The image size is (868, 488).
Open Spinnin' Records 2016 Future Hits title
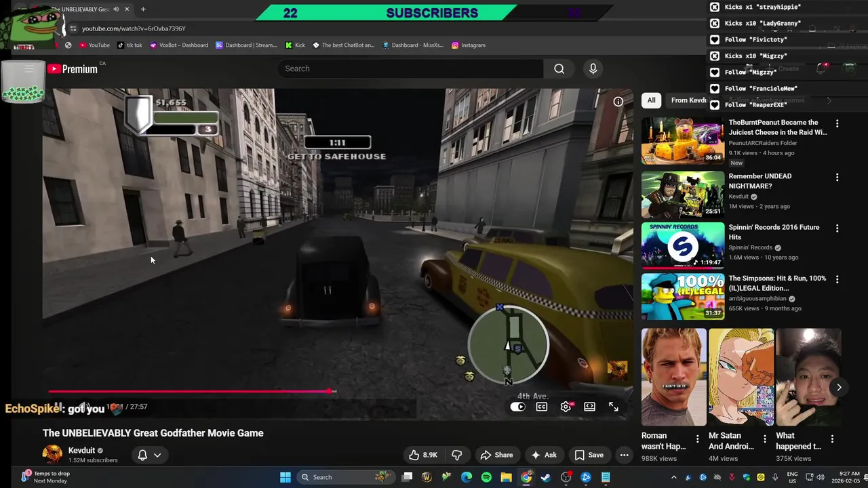pyautogui.click(x=774, y=232)
